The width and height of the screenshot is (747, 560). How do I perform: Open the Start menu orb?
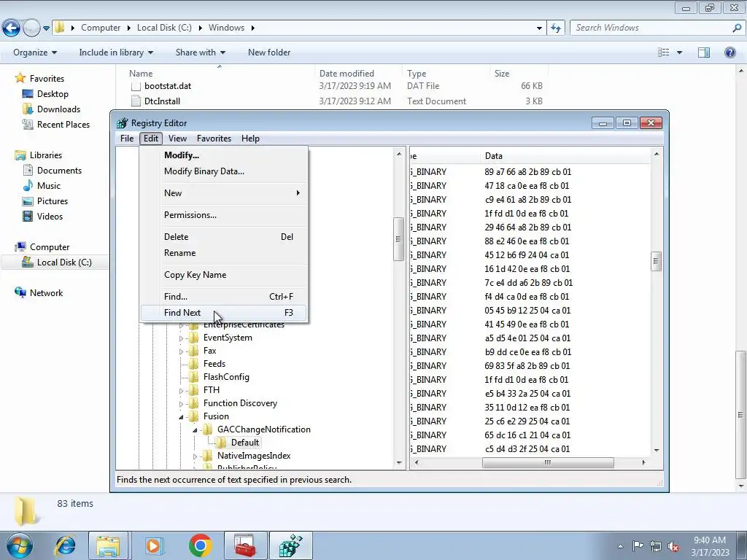(x=20, y=545)
